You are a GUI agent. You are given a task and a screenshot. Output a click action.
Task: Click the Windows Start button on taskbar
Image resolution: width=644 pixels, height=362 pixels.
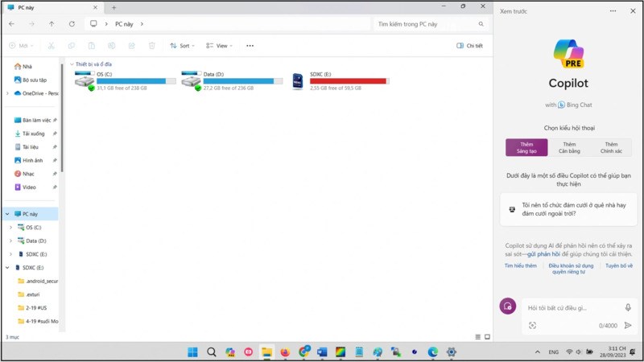click(x=192, y=352)
